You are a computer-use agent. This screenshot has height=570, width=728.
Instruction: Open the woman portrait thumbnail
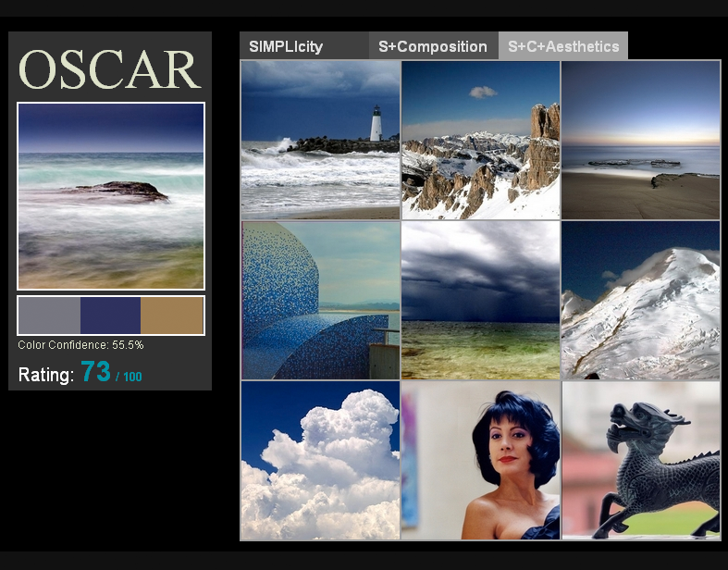click(481, 460)
